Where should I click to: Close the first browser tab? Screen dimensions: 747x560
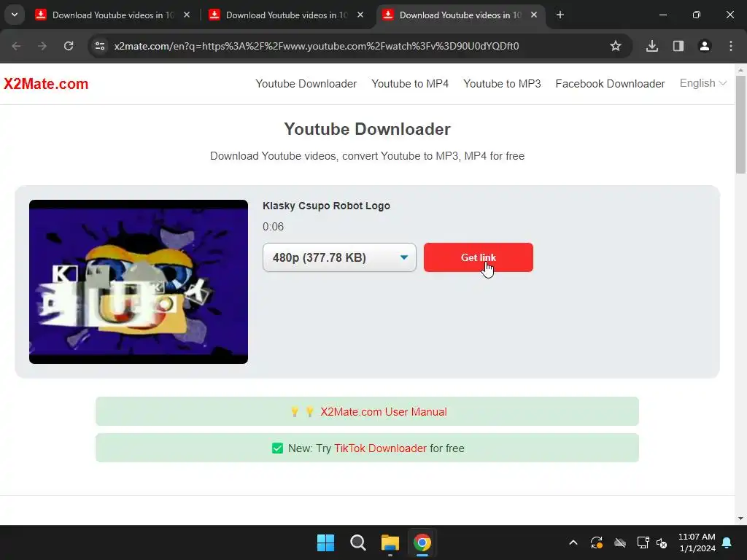(187, 15)
